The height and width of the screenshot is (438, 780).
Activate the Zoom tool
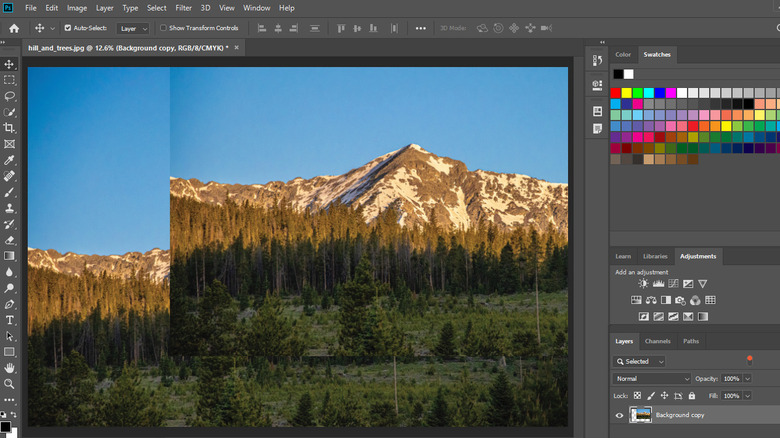(10, 384)
